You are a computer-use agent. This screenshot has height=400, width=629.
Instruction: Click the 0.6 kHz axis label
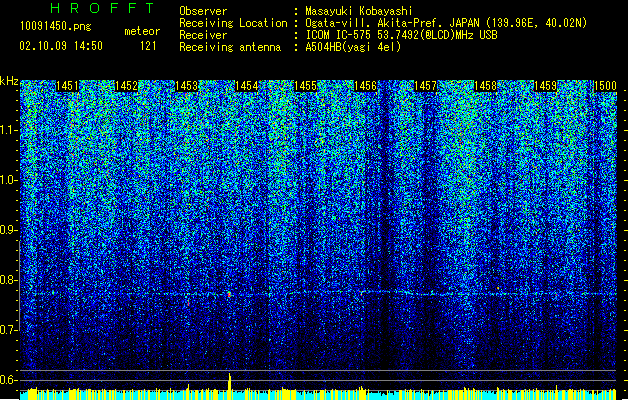[8, 380]
